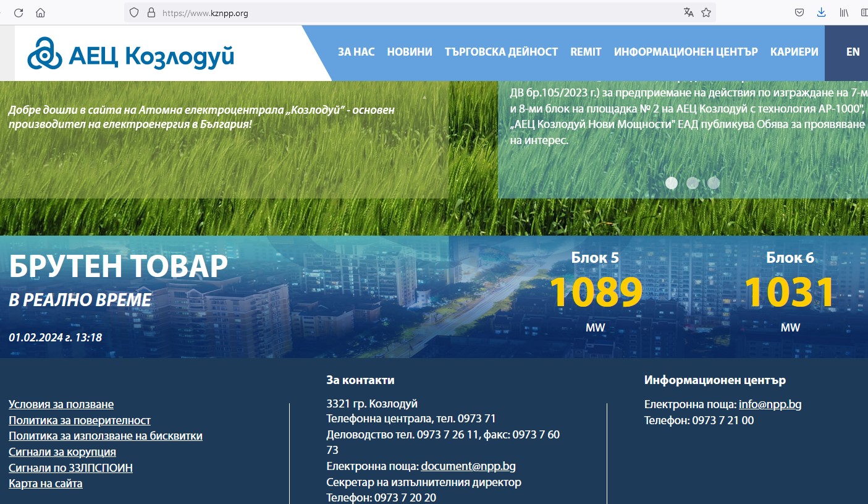The image size is (868, 504).
Task: Open the ТЪРГОВСКА ДЕЙНОСТ menu
Action: [x=501, y=52]
